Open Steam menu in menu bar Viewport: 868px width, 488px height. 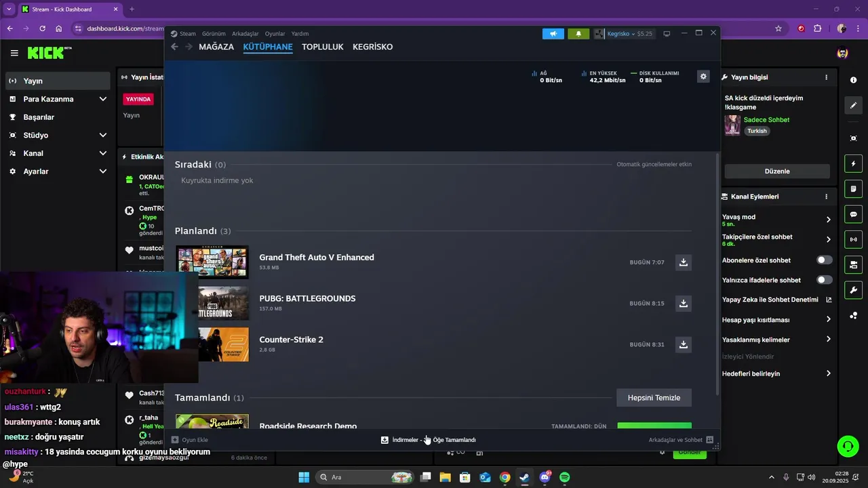coord(187,34)
